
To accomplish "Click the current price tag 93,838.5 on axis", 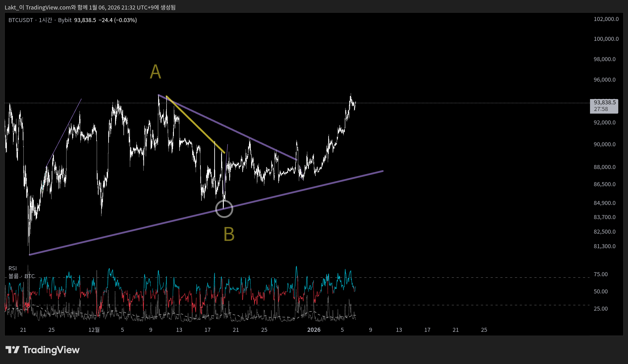I will (x=605, y=102).
